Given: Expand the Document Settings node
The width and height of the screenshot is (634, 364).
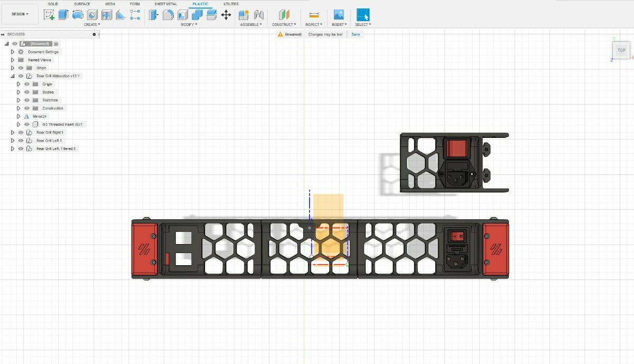Looking at the screenshot, I should [x=13, y=52].
